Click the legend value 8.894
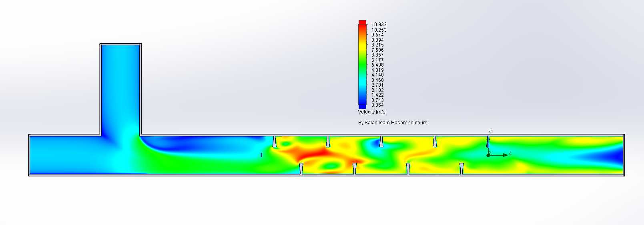The image size is (644, 225). [377, 40]
